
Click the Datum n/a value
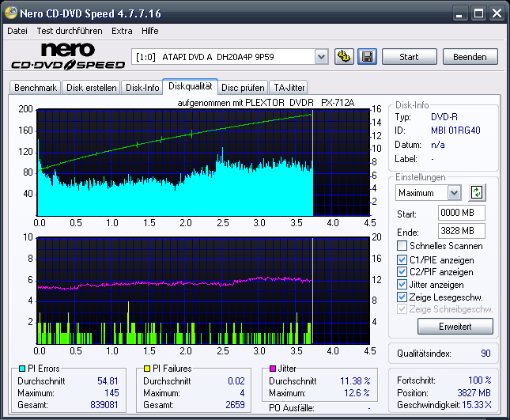click(x=438, y=145)
